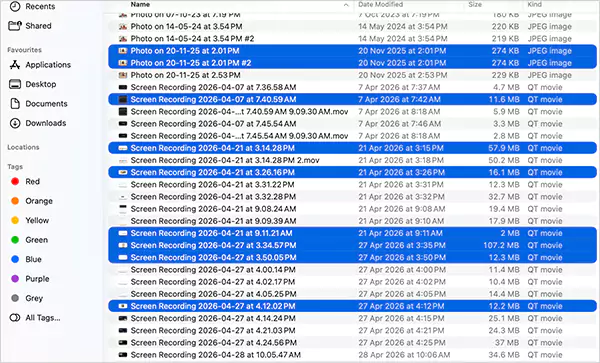Click movie icon of Screen Recording 2026-04-27 at 4.24.56 PM
Image resolution: width=600 pixels, height=363 pixels.
pos(122,342)
